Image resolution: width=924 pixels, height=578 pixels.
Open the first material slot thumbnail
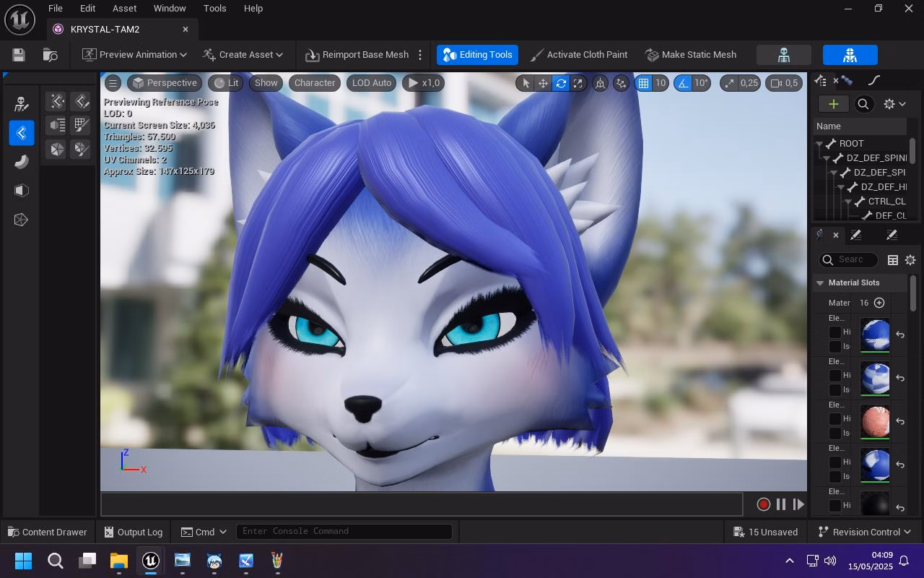[x=875, y=335]
